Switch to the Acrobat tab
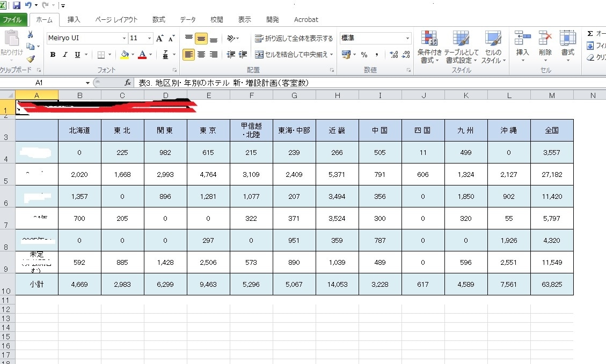The image size is (606, 364). click(x=306, y=20)
